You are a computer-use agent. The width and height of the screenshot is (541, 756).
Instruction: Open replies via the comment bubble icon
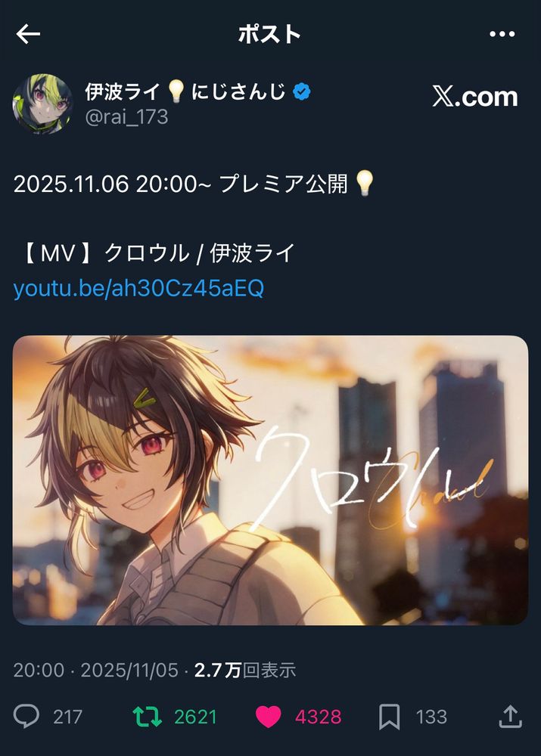point(26,716)
